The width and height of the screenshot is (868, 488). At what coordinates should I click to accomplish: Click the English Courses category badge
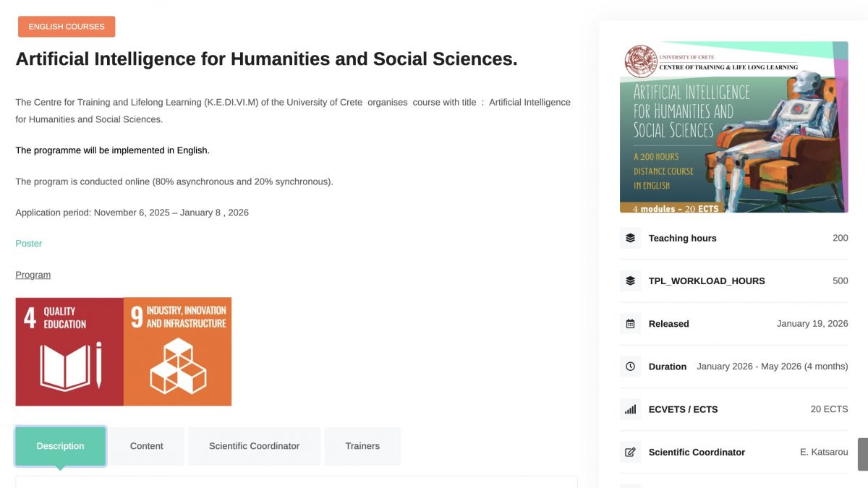[67, 27]
